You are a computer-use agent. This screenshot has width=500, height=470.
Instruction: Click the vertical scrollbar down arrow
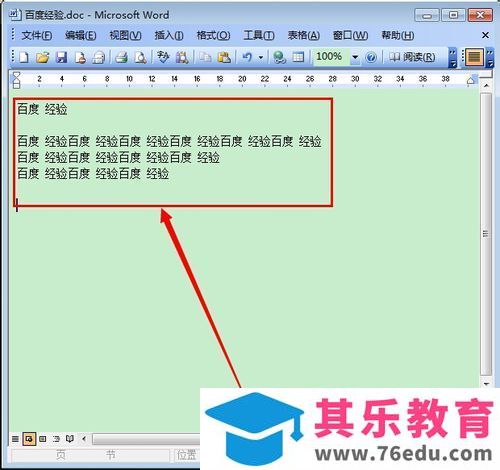[486, 384]
